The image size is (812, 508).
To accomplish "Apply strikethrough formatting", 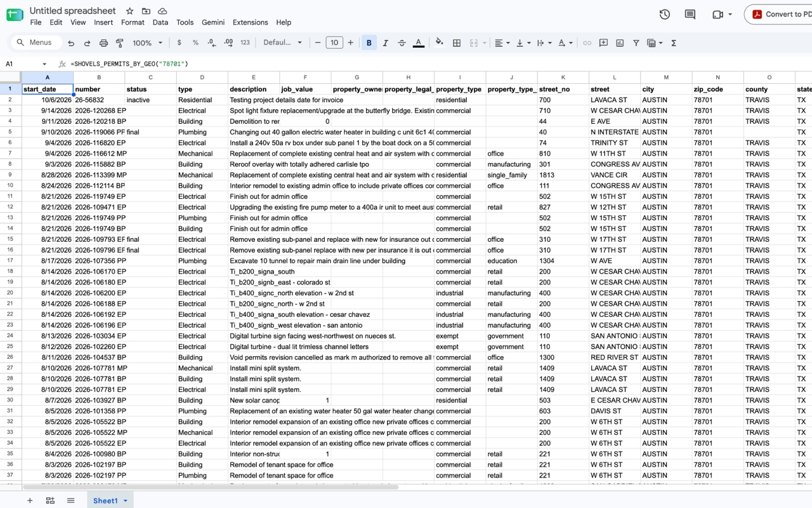I will point(402,43).
